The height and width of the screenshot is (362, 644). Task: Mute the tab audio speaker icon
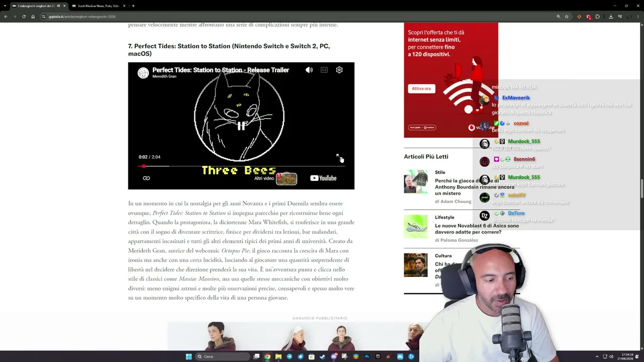point(58,6)
